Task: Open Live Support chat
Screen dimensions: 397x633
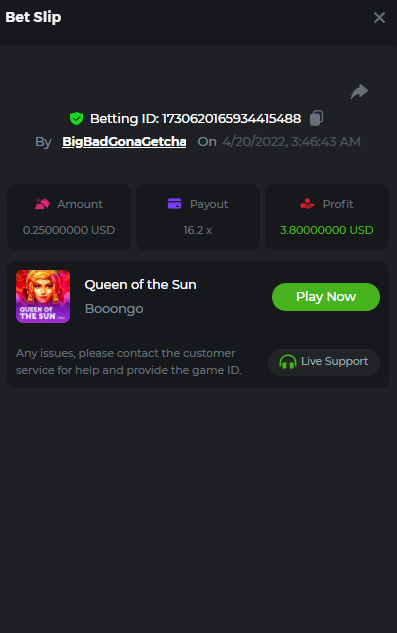Action: pos(324,362)
